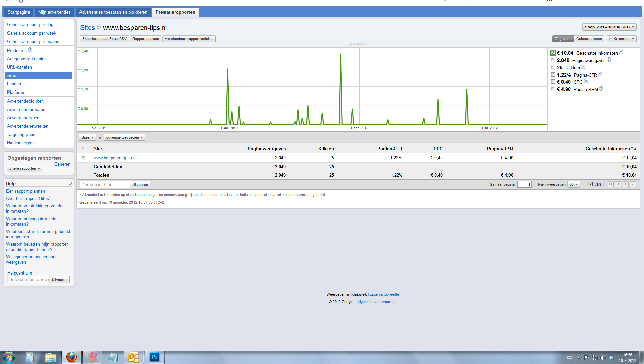Open the Zune taskbar icon

click(92, 357)
